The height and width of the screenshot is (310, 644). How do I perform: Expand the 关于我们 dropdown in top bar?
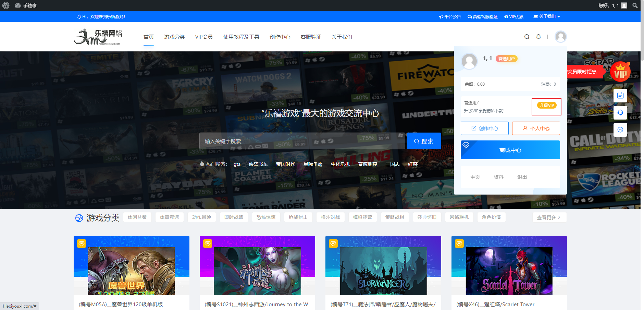547,16
